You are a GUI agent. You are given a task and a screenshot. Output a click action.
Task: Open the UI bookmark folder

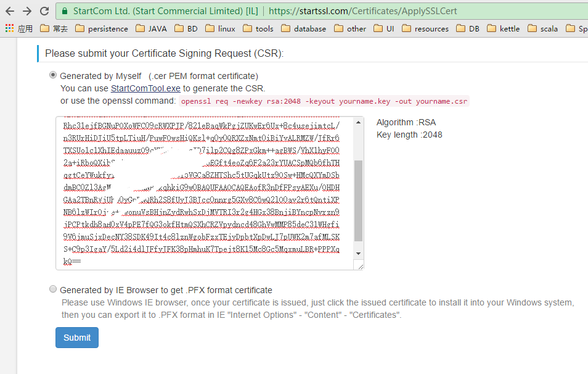tap(383, 28)
